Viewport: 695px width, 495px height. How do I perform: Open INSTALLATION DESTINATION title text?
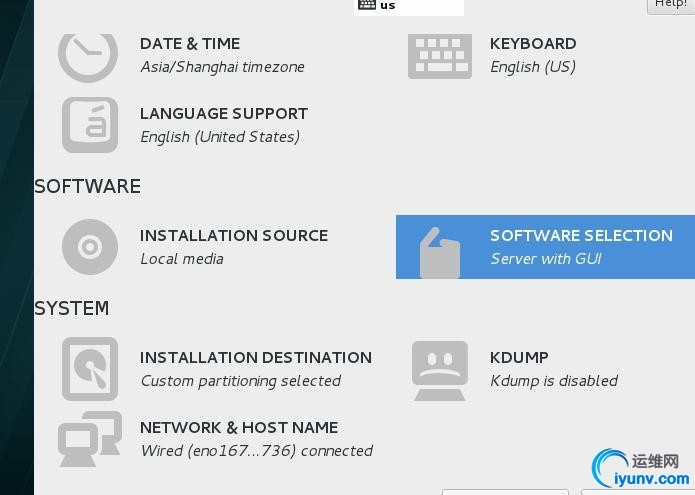pos(256,358)
